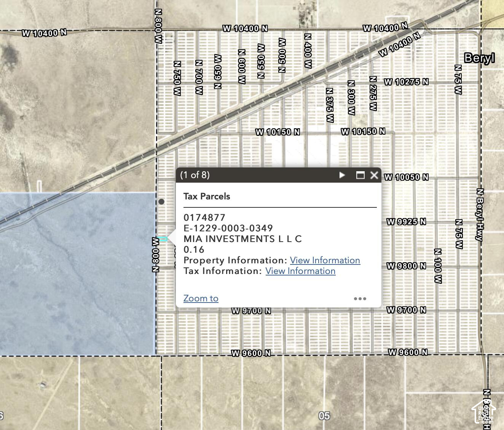504x430 pixels.
Task: Click the acreage value 0.16
Action: pos(194,250)
